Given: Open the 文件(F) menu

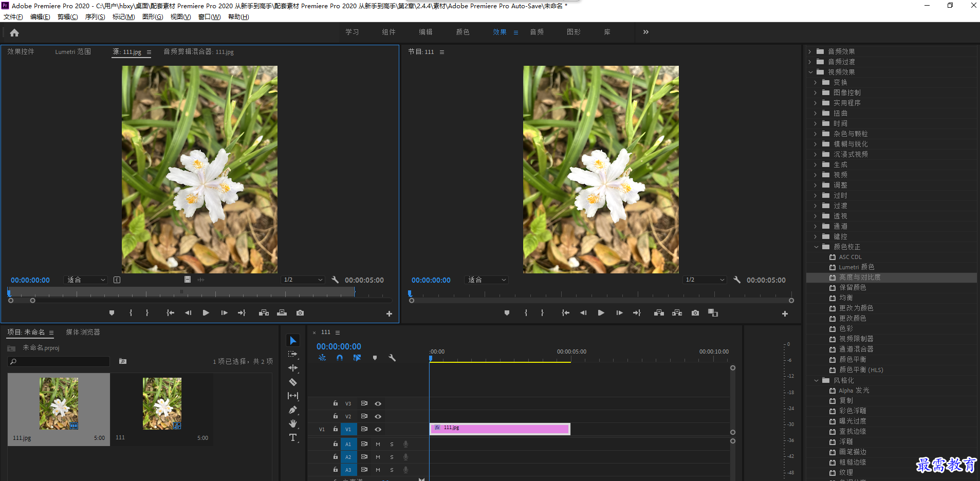Looking at the screenshot, I should pos(13,17).
